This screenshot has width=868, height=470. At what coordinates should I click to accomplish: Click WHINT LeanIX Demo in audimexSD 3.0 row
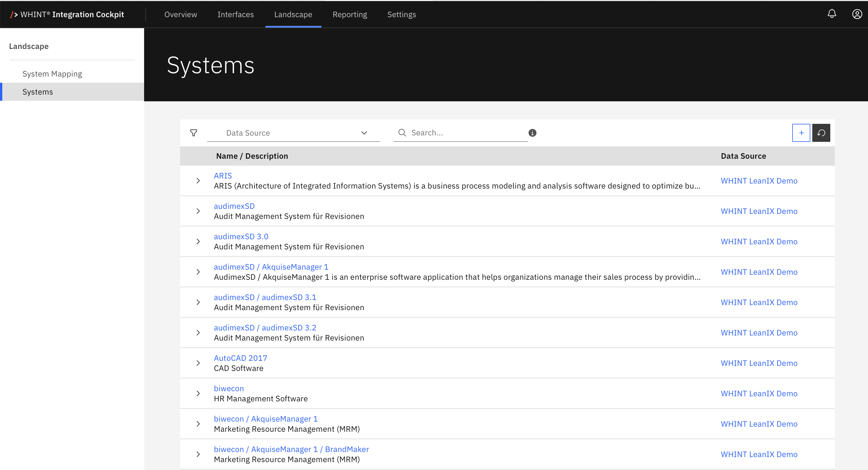pos(759,241)
